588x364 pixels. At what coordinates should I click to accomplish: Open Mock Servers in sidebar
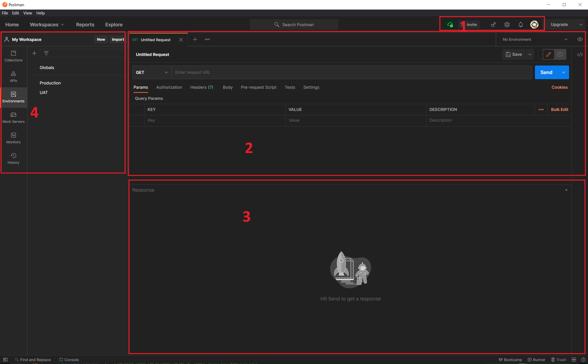click(13, 118)
